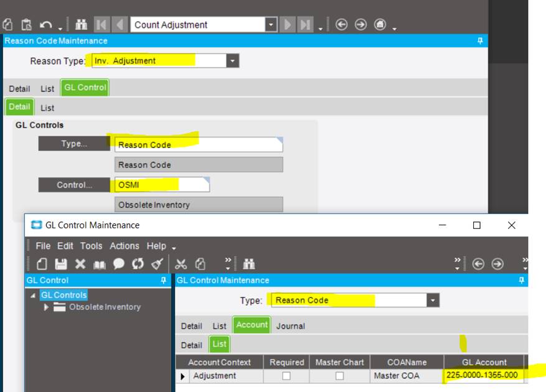Select the Account tab in GL Control Maintenance

(252, 325)
